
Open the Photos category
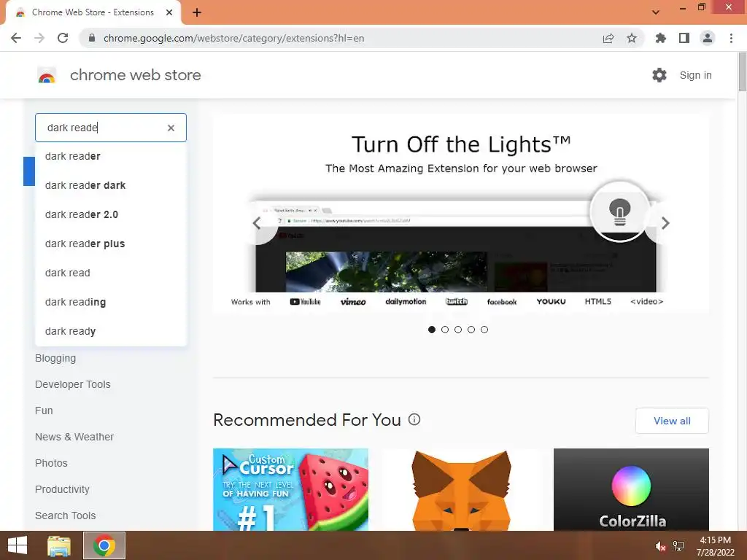click(51, 463)
